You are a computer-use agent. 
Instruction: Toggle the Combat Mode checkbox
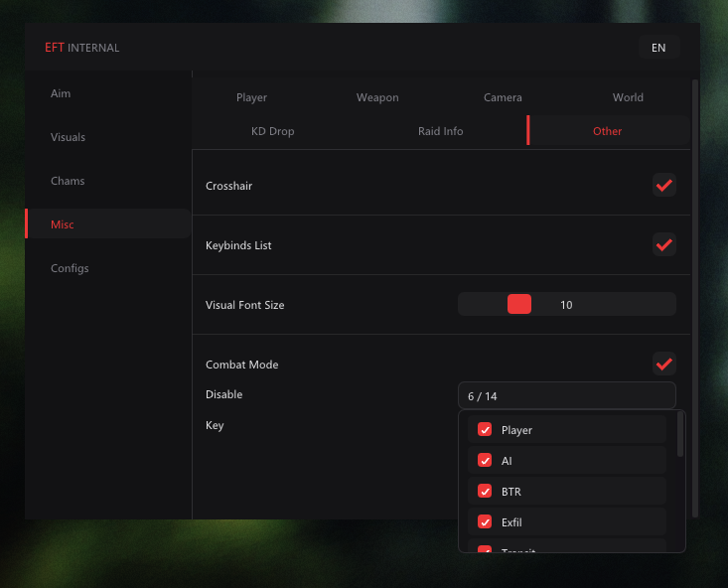coord(663,365)
